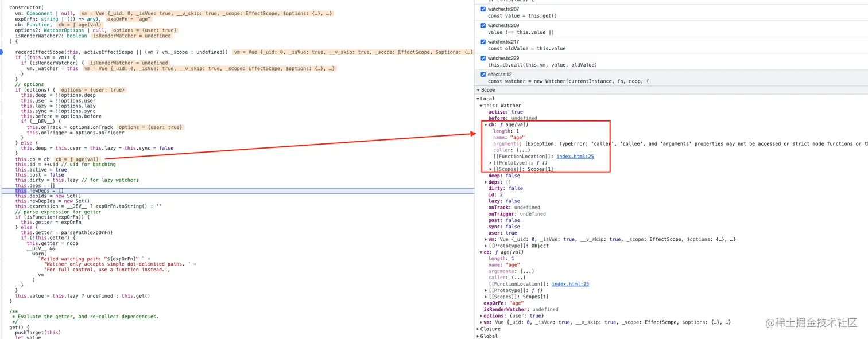The width and height of the screenshot is (868, 339).
Task: Select the 'onTrigger: undefined' property row
Action: click(517, 213)
